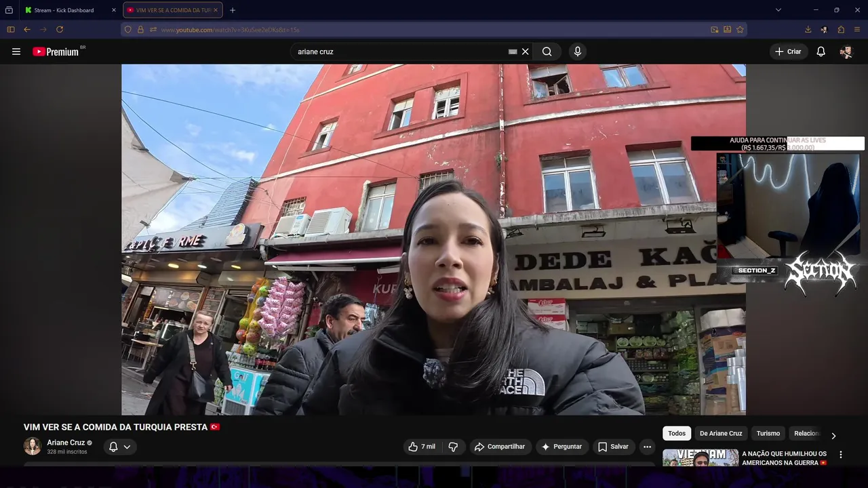
Task: Select the VIM VER SE A COMIDA tab
Action: [173, 10]
